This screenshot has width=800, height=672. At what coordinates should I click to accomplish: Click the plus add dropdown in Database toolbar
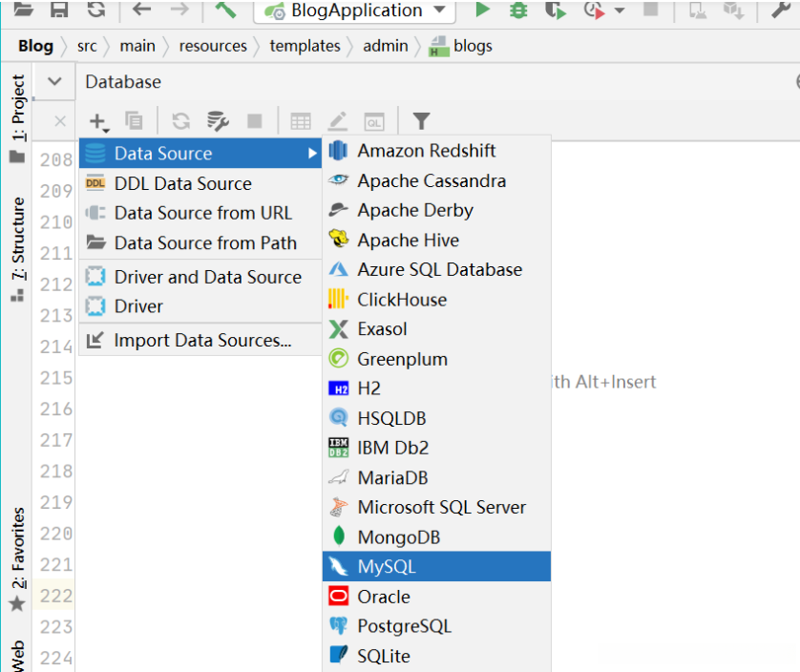pos(97,121)
